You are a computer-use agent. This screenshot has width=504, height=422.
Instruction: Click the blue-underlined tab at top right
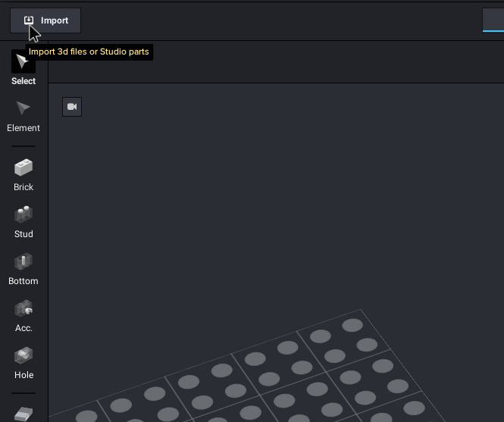(x=493, y=20)
